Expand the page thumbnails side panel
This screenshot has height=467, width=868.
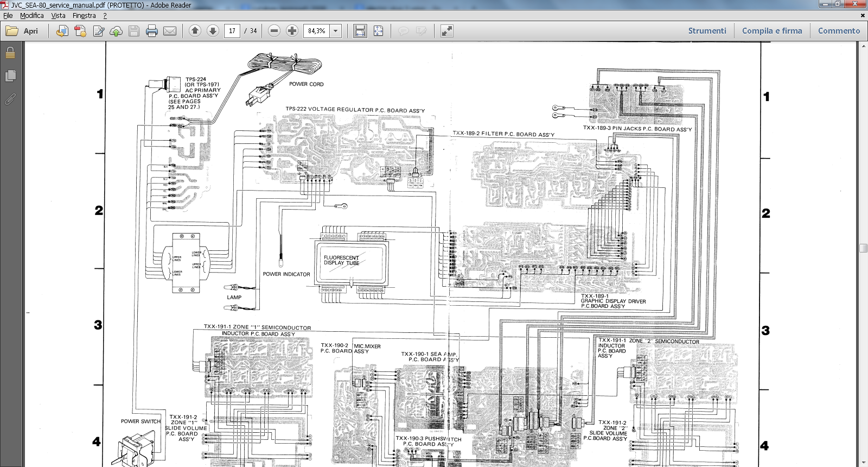tap(10, 75)
